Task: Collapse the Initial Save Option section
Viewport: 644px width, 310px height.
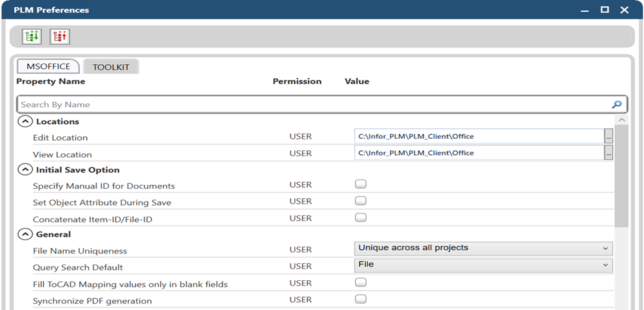Action: [x=25, y=170]
